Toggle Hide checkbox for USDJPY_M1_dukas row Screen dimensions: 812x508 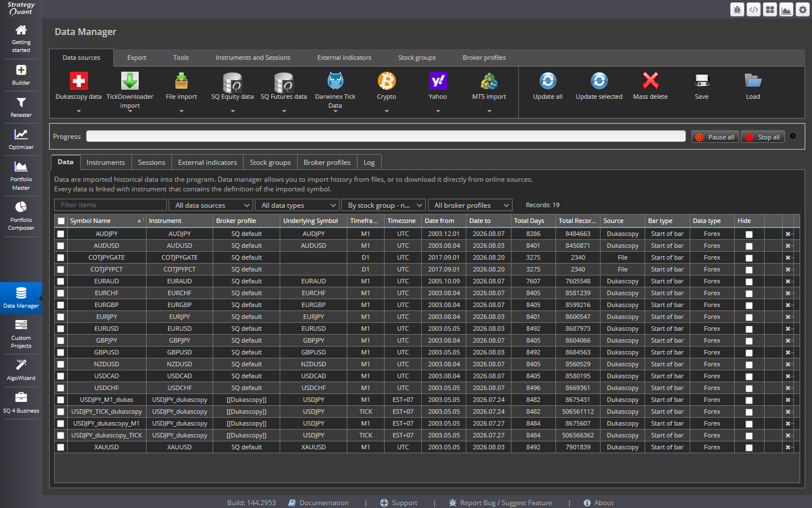749,400
